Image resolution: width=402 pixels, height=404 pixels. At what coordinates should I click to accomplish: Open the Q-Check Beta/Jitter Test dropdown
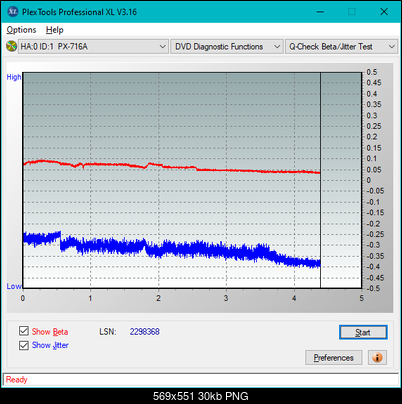(341, 47)
